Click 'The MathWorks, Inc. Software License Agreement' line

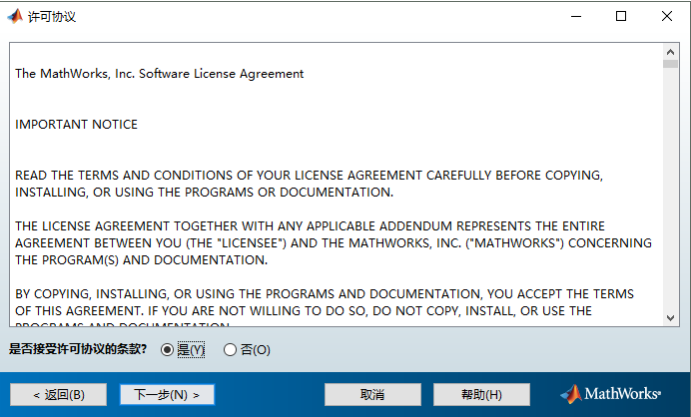(x=159, y=74)
